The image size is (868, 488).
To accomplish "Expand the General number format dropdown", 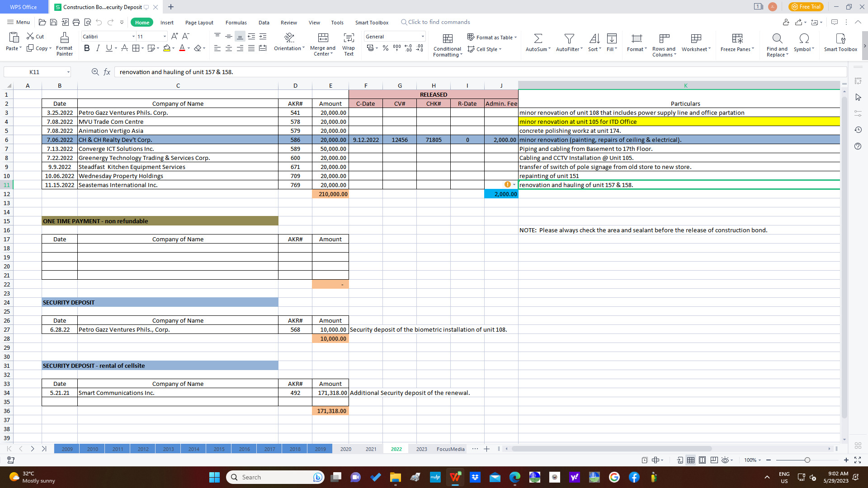I will (423, 37).
